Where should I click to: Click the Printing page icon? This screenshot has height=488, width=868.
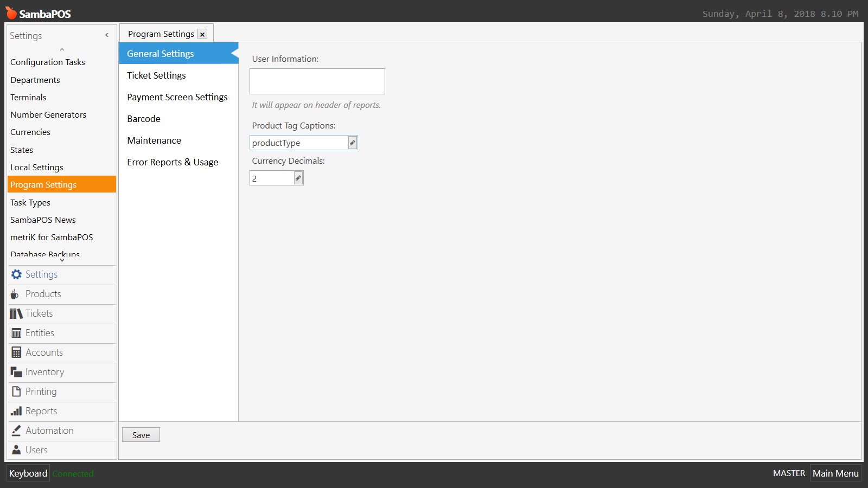coord(16,391)
